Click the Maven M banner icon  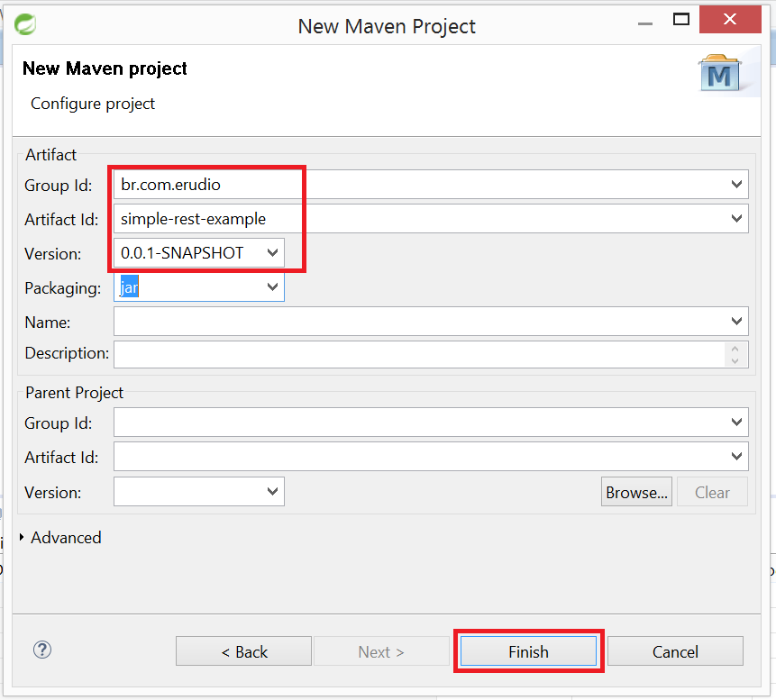719,76
